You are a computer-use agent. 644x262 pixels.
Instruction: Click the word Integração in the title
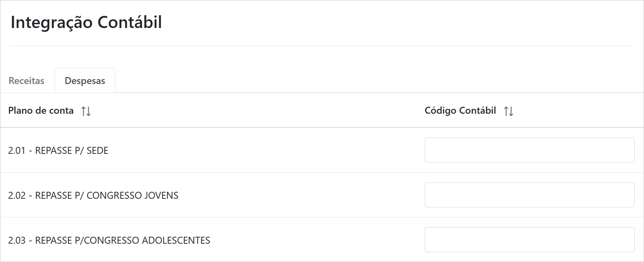52,22
